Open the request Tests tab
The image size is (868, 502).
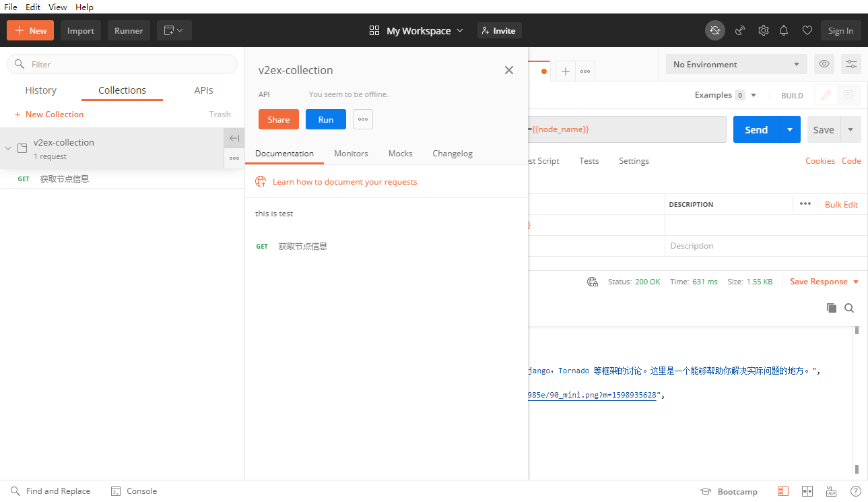coord(589,160)
